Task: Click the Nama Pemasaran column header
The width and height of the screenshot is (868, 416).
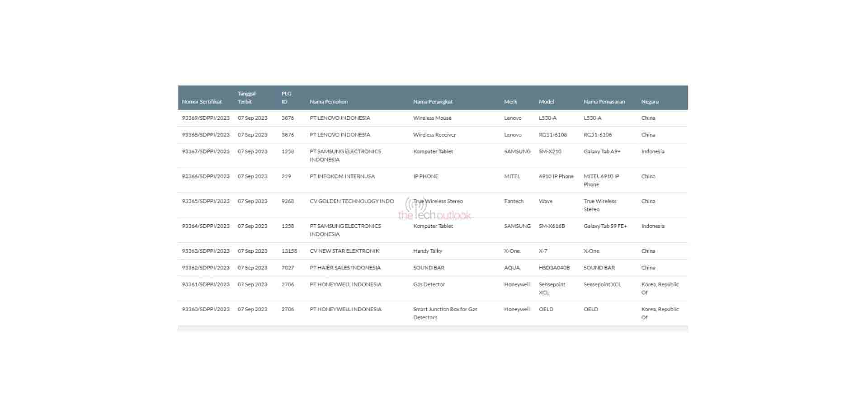Action: tap(604, 102)
